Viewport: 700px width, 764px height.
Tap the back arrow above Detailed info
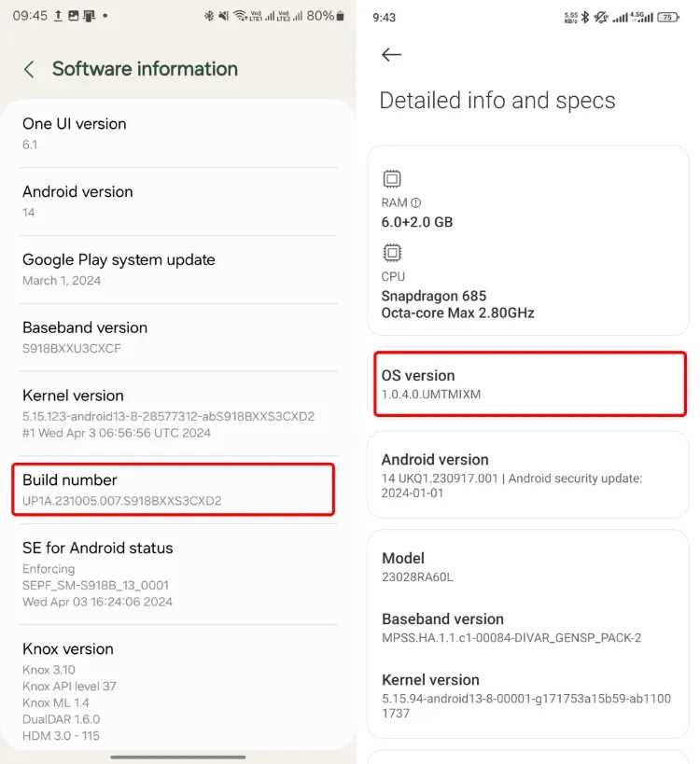point(391,55)
